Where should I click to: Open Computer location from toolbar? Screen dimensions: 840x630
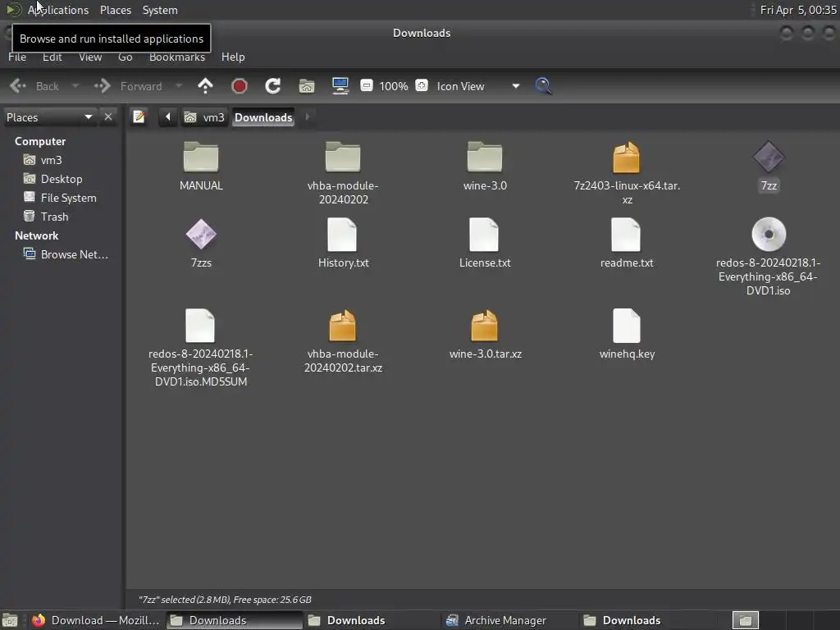click(x=340, y=85)
